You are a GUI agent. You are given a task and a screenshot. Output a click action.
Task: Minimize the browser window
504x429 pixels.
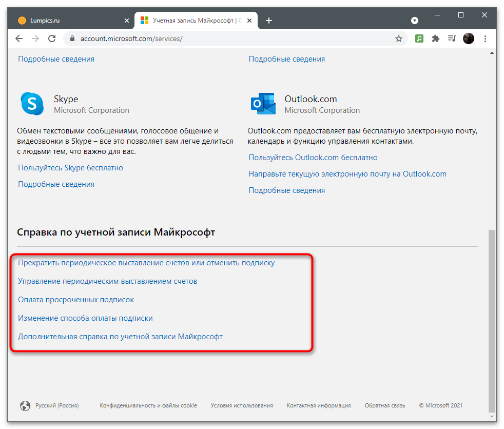click(437, 15)
